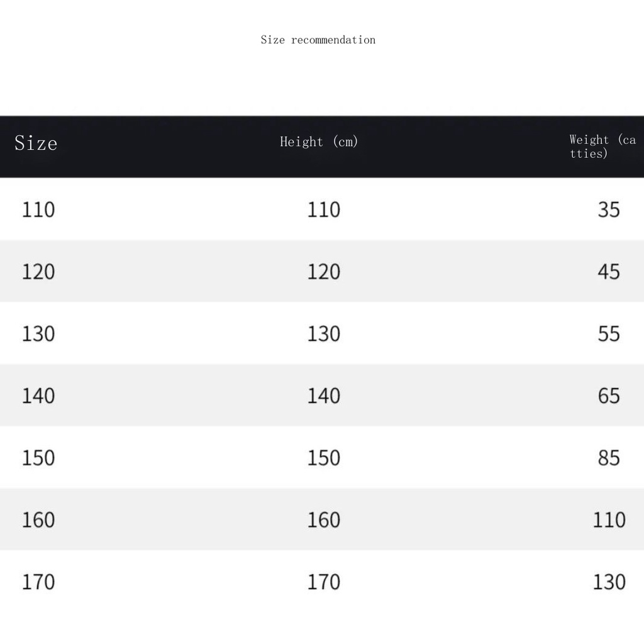644x644 pixels.
Task: Click weight value 55
Action: point(608,333)
